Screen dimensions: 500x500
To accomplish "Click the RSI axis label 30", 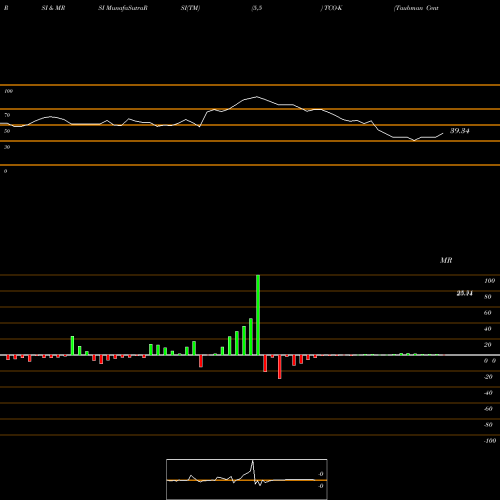I will [7, 147].
